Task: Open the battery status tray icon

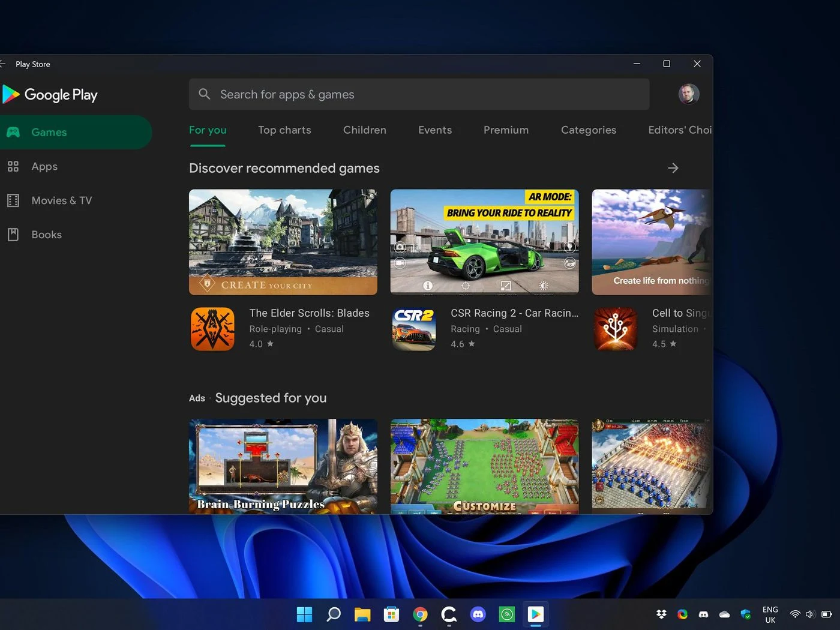Action: (x=826, y=614)
